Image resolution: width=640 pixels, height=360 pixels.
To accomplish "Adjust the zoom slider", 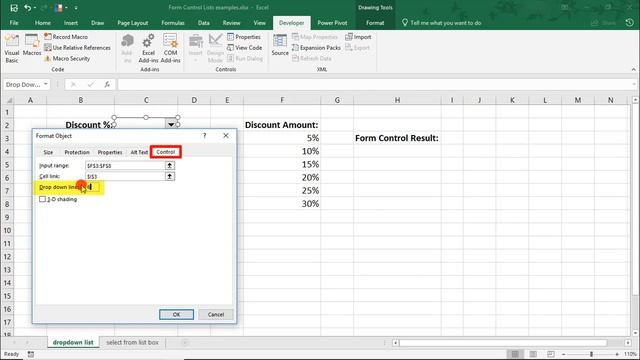I will [x=591, y=354].
